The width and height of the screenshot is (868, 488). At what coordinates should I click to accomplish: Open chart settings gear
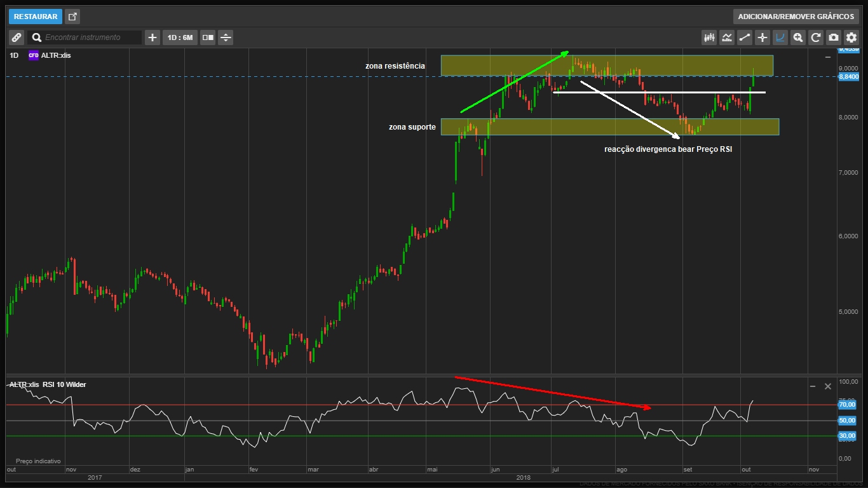coord(851,37)
